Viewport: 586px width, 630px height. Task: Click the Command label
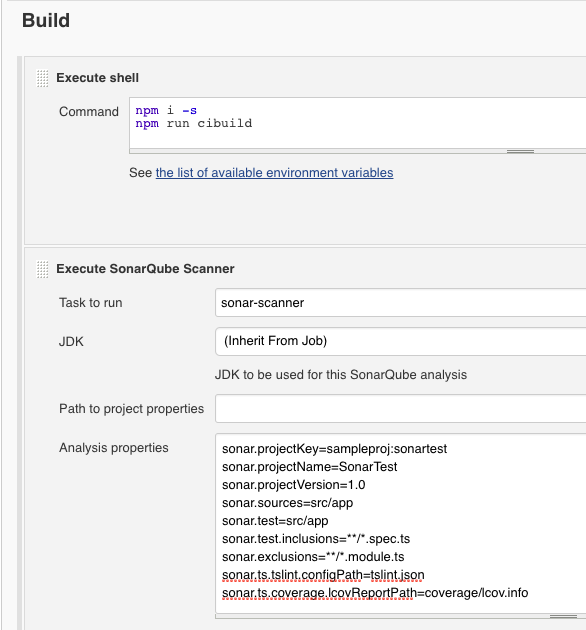(89, 111)
